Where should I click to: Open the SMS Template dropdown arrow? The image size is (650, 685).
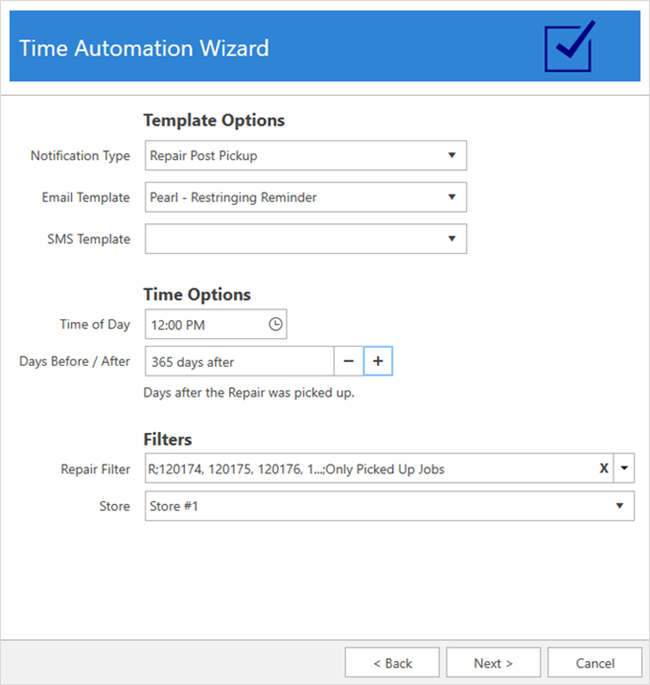[x=452, y=239]
